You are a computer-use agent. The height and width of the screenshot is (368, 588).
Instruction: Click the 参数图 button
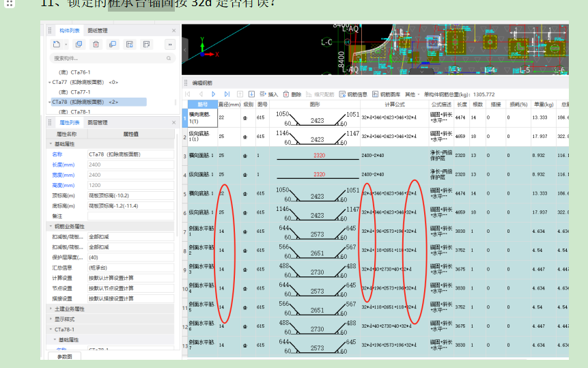(x=64, y=356)
